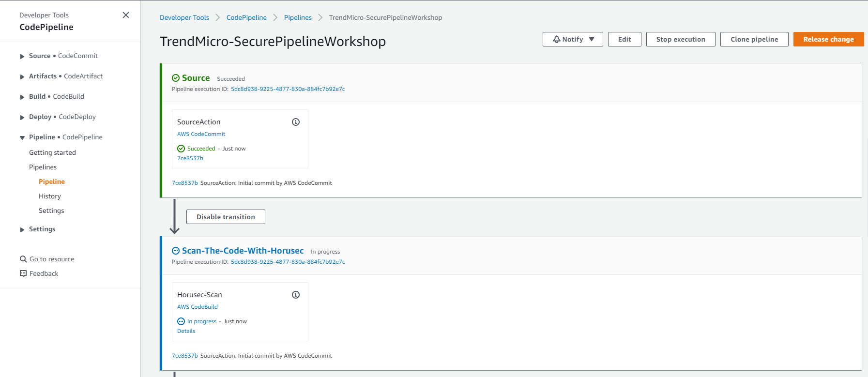Click the TrendMicro-SecurePipelineWorkshop page heading

tap(273, 41)
